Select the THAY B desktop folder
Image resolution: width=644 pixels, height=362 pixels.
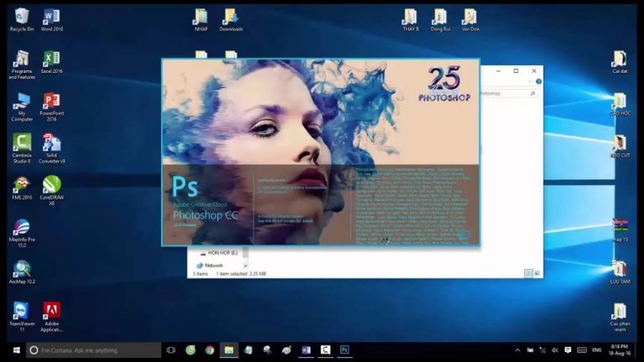click(x=411, y=20)
